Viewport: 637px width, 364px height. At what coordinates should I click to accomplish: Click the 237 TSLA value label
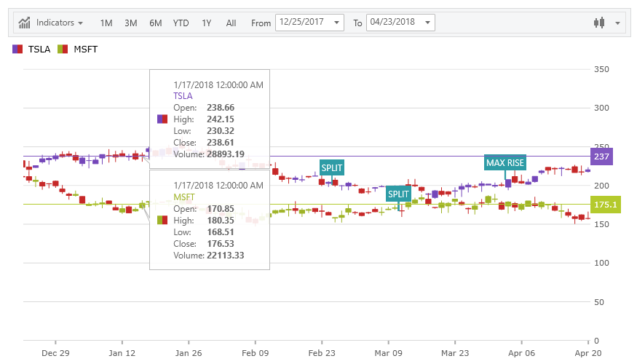coord(601,157)
